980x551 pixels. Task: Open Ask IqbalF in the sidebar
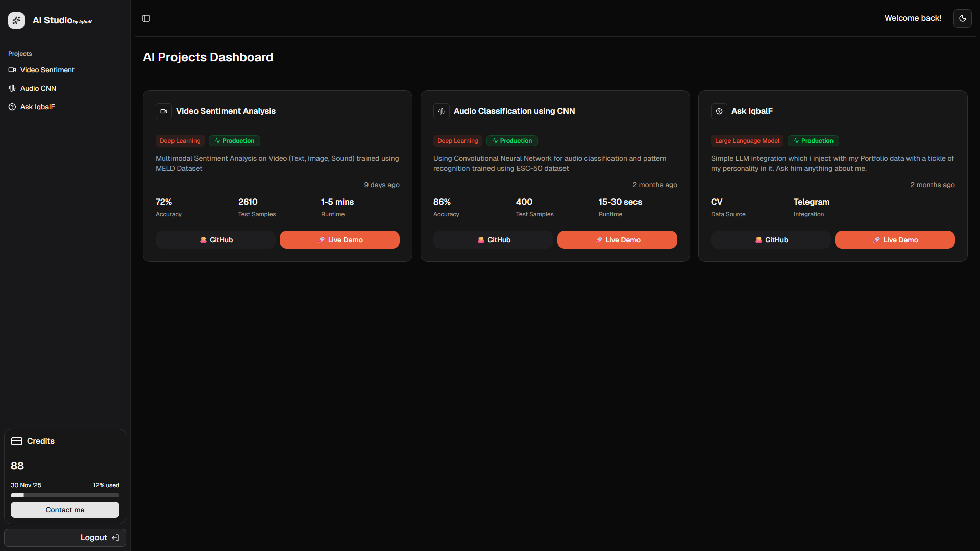point(37,107)
